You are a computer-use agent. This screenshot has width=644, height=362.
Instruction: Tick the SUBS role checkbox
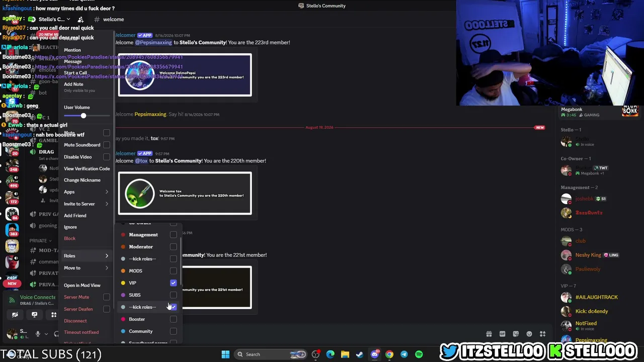[173, 295]
